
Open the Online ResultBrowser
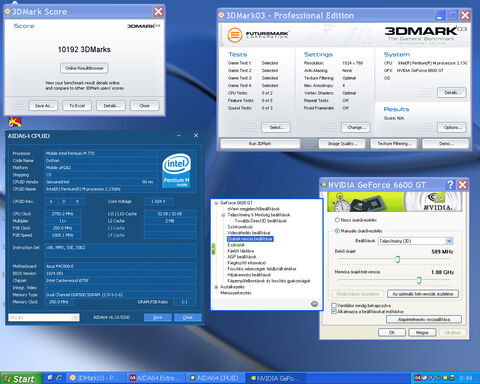coord(84,68)
